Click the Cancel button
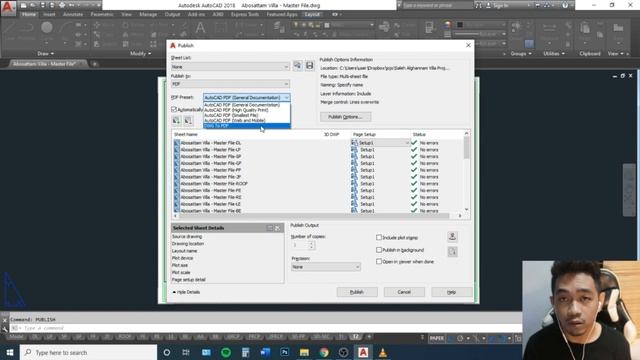This screenshot has height=360, width=640. pos(404,292)
